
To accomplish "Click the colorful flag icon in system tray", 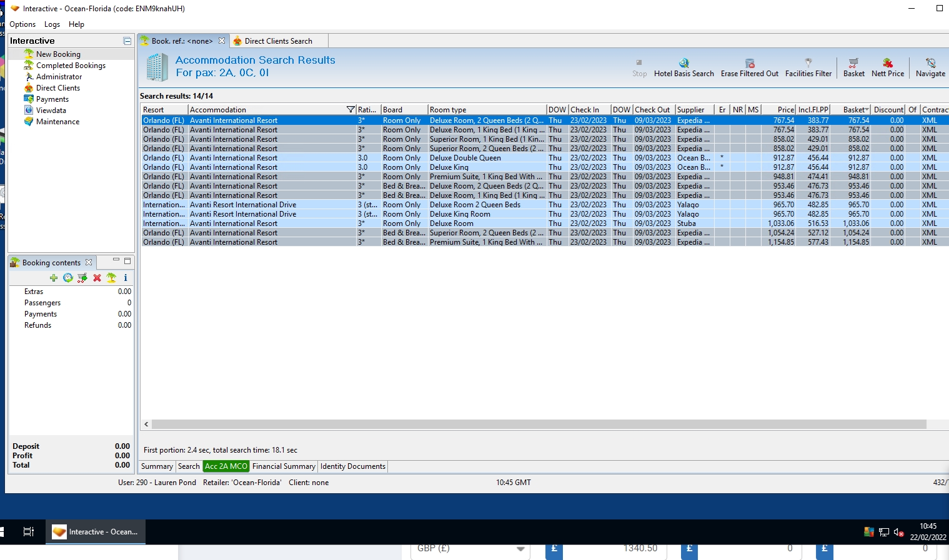I will click(869, 532).
